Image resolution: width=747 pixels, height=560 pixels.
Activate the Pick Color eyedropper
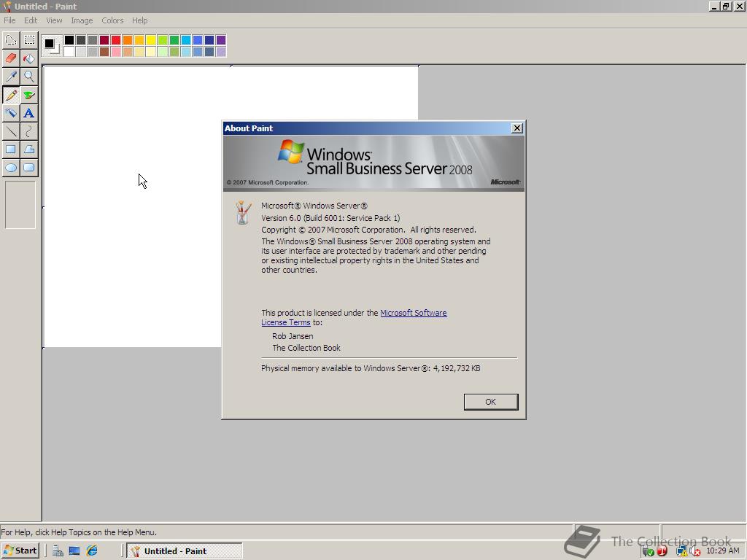click(x=11, y=76)
